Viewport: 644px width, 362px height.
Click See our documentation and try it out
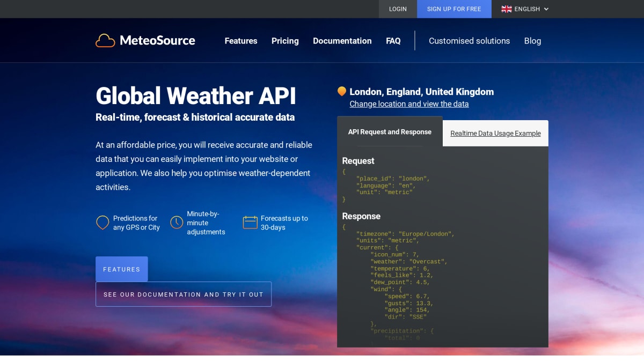click(x=184, y=294)
